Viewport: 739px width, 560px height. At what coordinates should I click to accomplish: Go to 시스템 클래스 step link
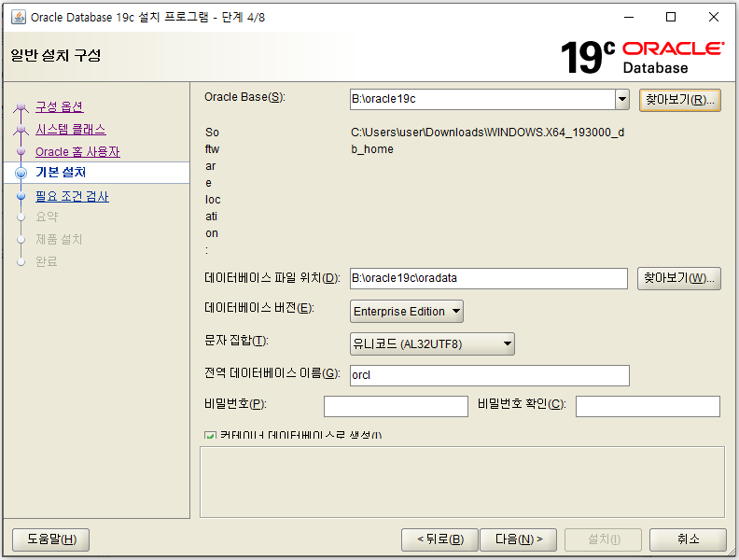(71, 129)
